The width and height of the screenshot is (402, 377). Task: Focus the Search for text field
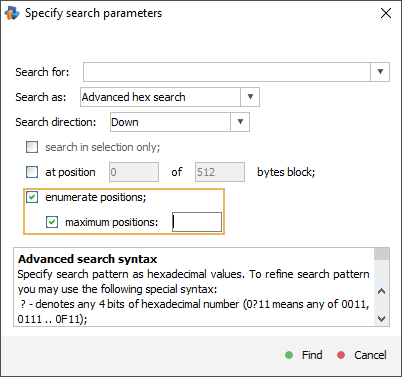(x=227, y=72)
